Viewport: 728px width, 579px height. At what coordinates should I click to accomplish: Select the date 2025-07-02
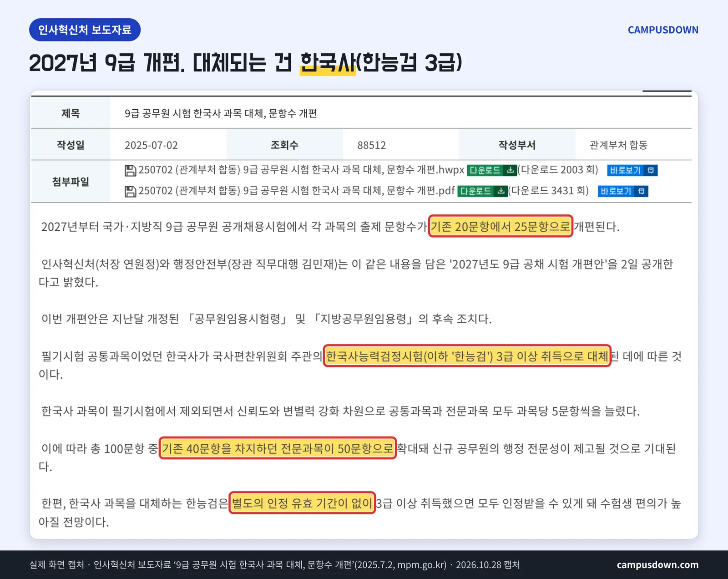point(151,145)
